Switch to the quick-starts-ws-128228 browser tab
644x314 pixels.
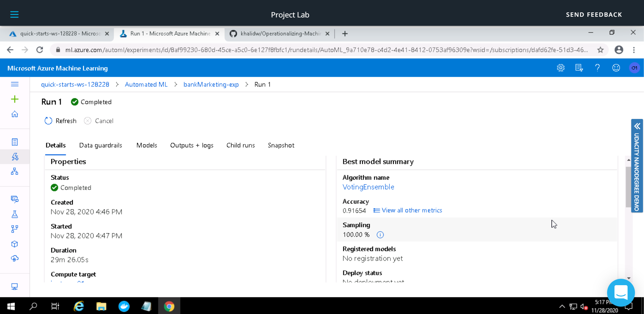tap(60, 34)
